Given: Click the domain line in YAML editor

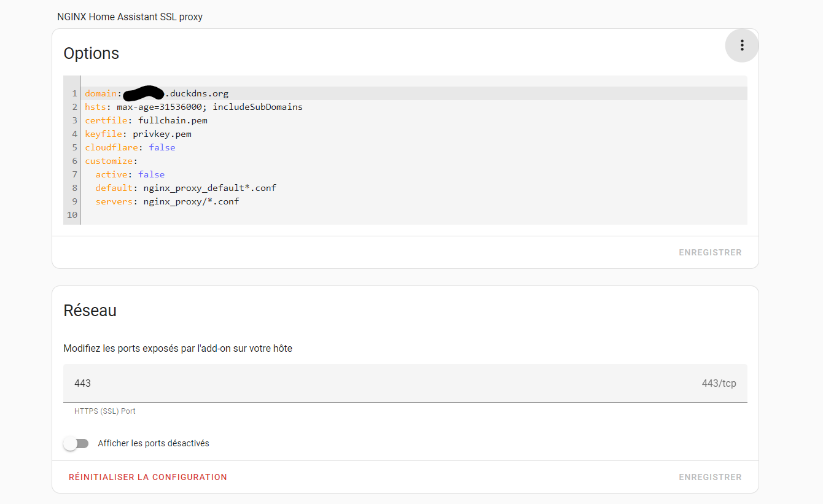Looking at the screenshot, I should pyautogui.click(x=414, y=93).
